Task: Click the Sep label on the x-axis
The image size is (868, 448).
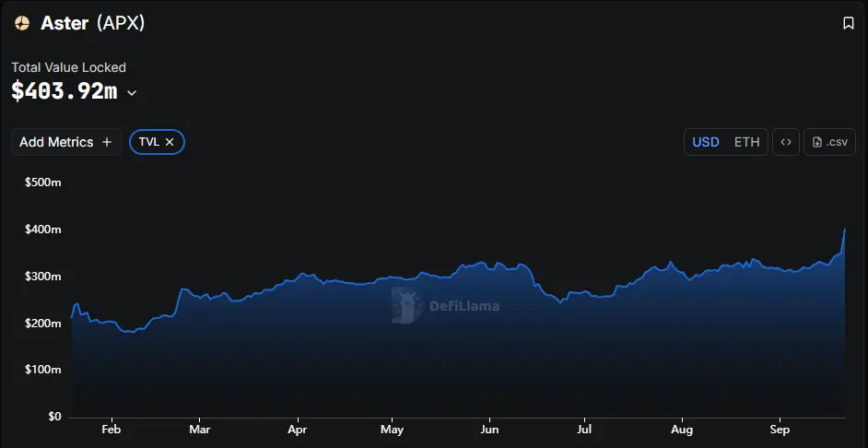Action: pos(780,430)
